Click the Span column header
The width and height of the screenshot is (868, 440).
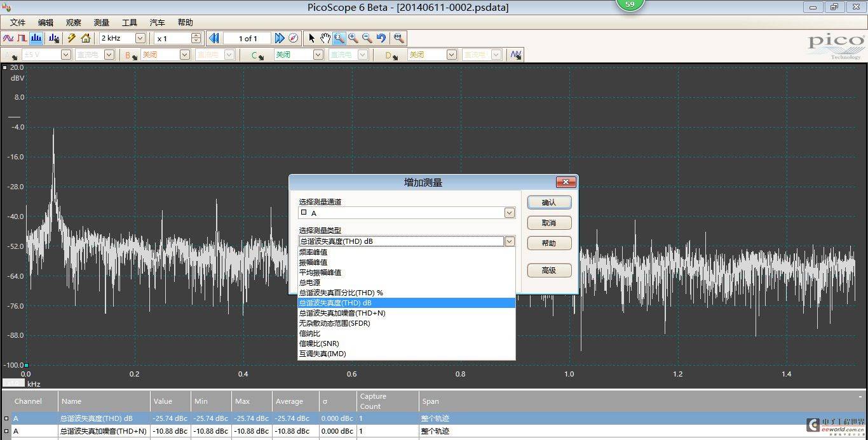click(x=642, y=401)
